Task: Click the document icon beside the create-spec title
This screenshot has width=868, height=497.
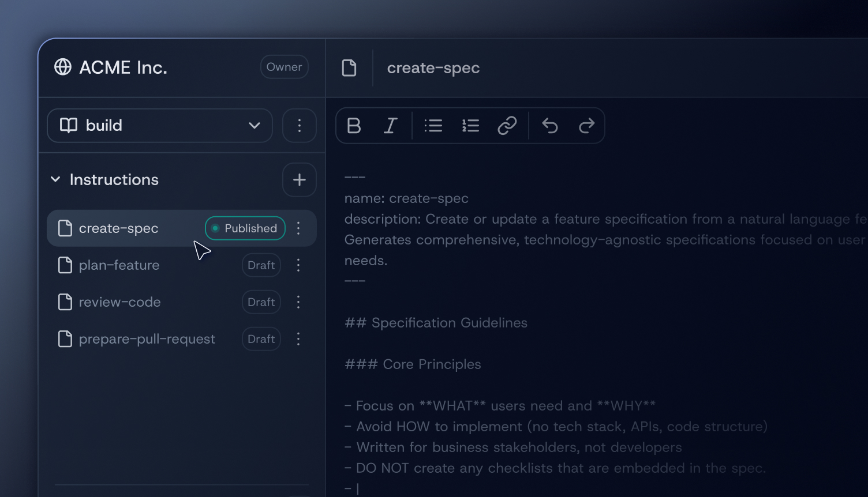Action: 349,67
